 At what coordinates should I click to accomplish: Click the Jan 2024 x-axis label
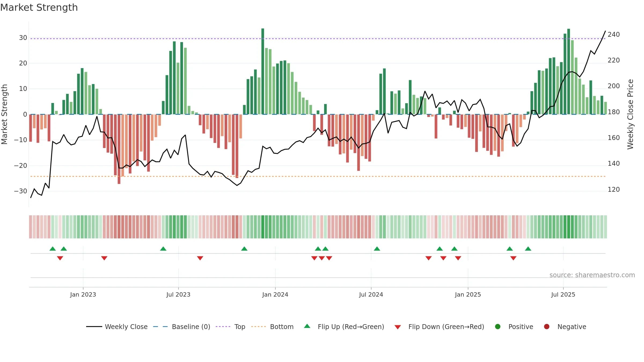tap(275, 294)
